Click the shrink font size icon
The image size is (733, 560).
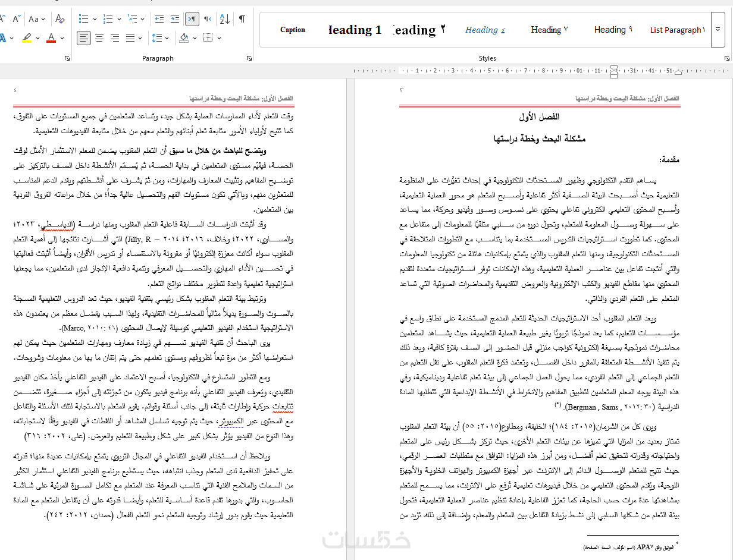[16, 19]
